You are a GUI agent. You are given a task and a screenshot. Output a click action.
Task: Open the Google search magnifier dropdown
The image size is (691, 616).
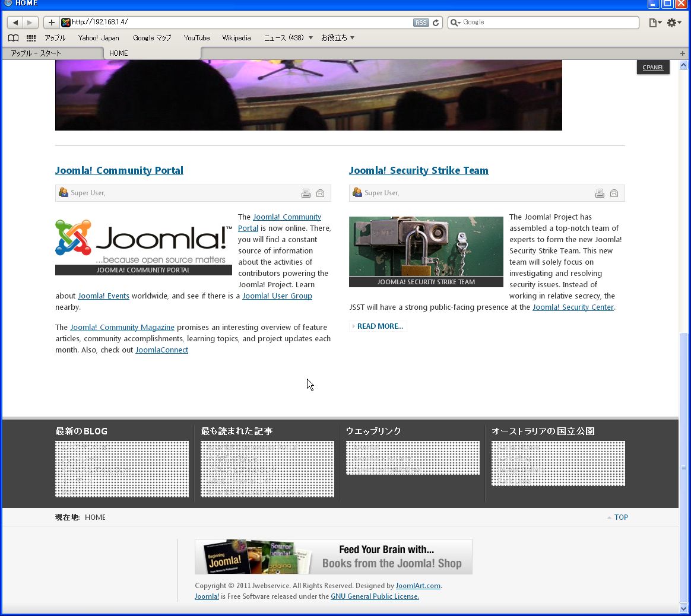(x=455, y=23)
